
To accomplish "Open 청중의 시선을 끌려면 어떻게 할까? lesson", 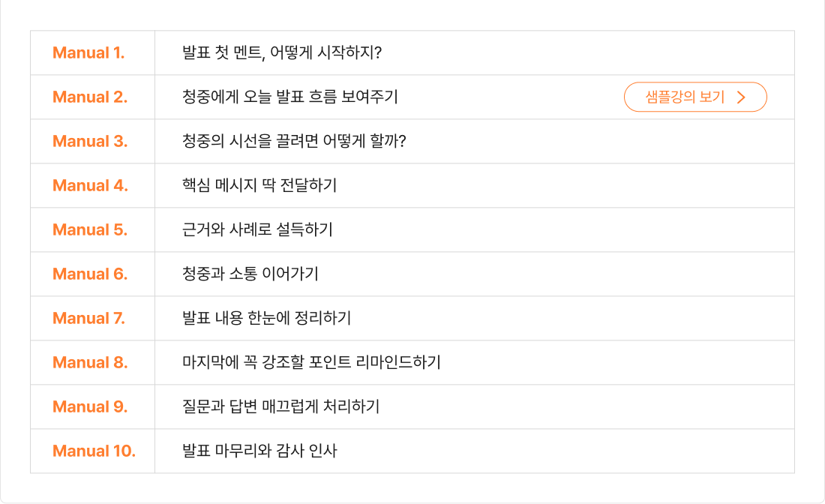I will (x=293, y=141).
